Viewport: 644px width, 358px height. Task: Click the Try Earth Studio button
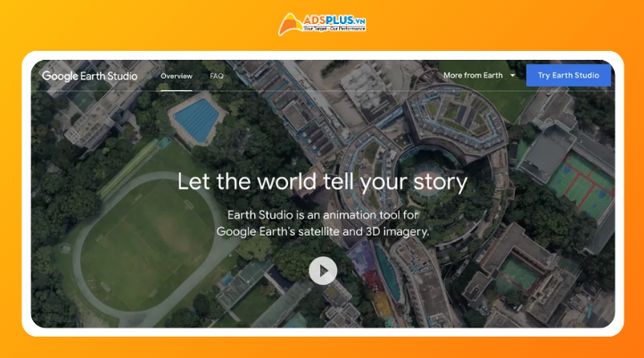click(568, 75)
